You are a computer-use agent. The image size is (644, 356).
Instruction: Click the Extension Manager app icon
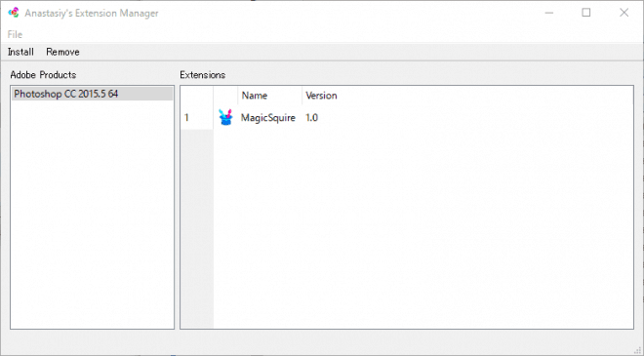[x=14, y=13]
